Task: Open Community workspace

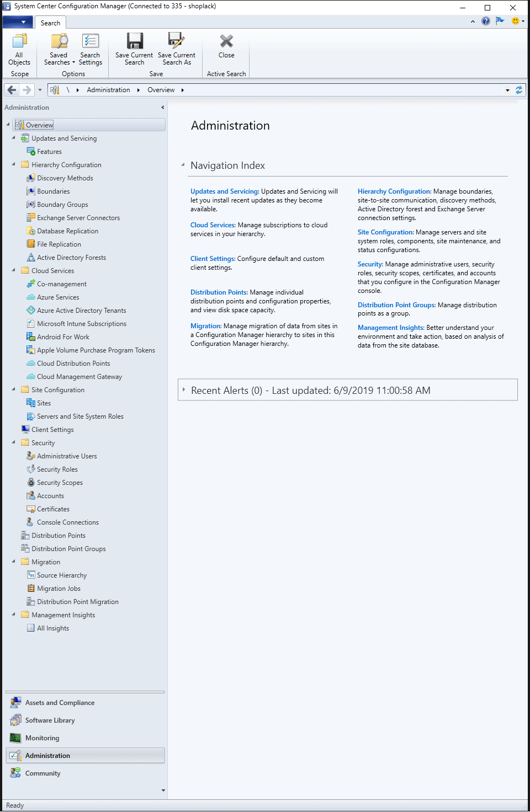Action: click(x=86, y=773)
